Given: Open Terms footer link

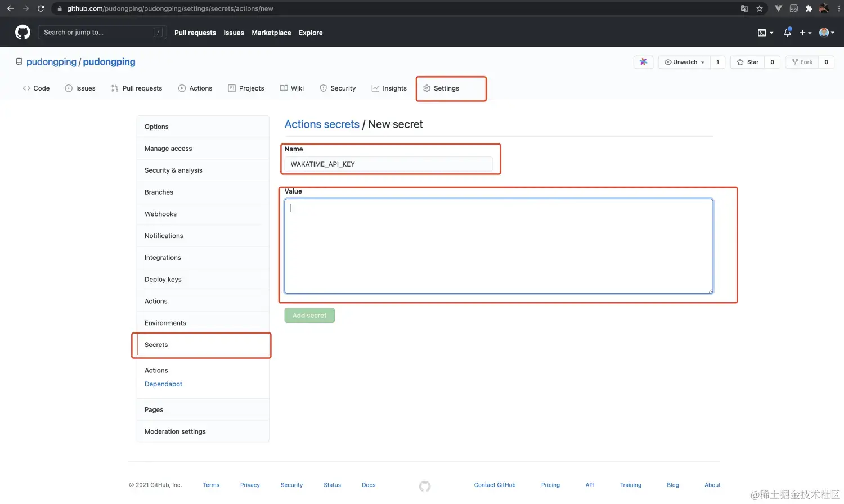Looking at the screenshot, I should tap(211, 485).
